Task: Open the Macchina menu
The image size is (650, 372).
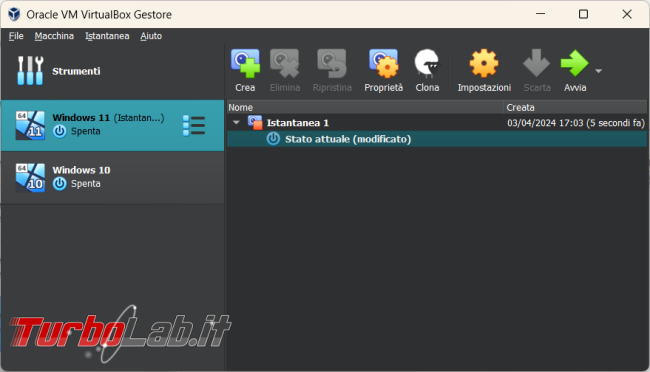Action: (x=54, y=36)
